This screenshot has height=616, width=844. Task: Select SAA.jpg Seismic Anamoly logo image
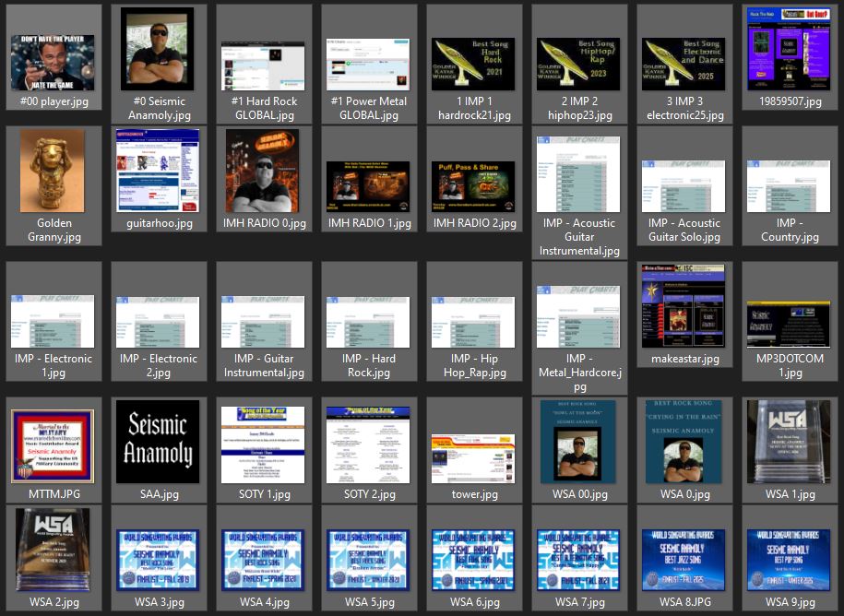click(158, 442)
